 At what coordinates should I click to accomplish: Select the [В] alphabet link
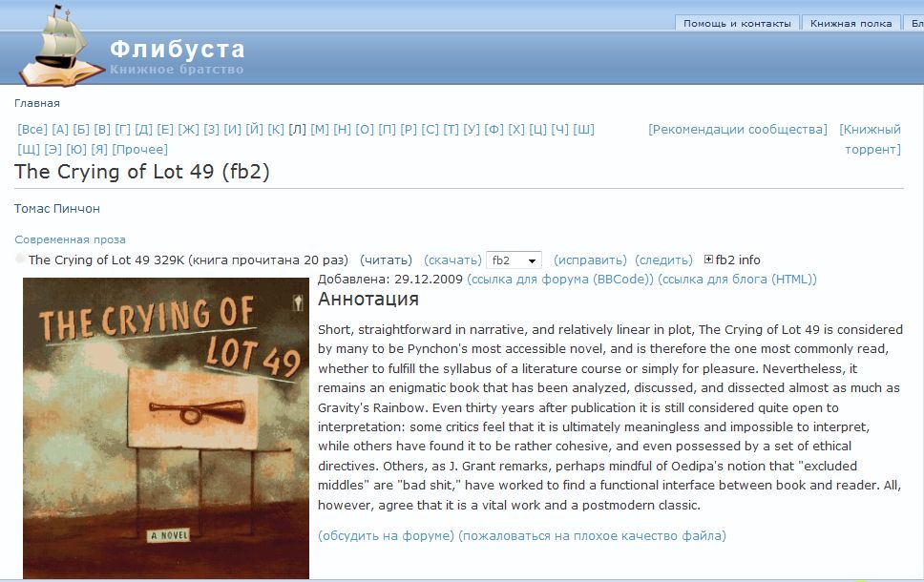click(102, 129)
